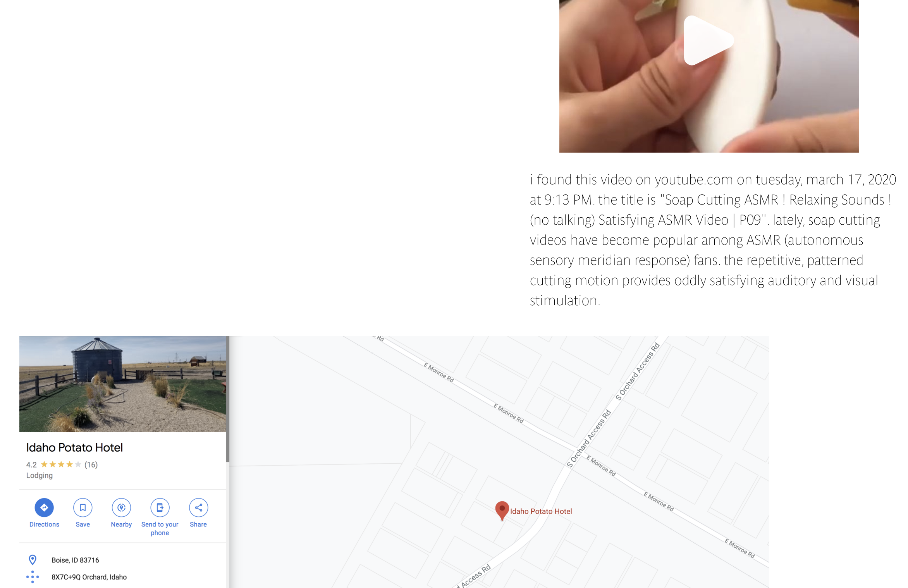Click the Lodging category text

click(40, 475)
